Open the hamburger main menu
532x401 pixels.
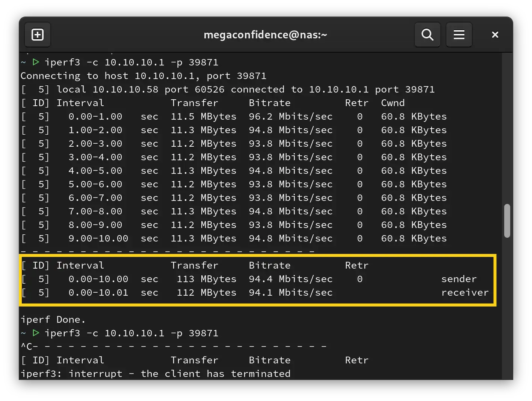pyautogui.click(x=459, y=35)
